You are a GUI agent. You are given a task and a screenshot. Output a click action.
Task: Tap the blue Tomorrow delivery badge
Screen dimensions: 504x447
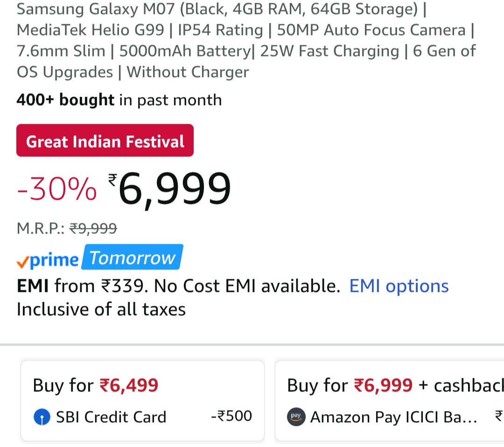tap(132, 257)
